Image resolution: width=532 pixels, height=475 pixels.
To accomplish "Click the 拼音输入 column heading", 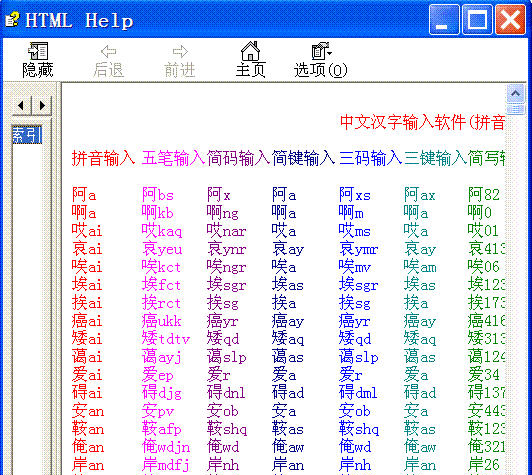I will pos(103,158).
